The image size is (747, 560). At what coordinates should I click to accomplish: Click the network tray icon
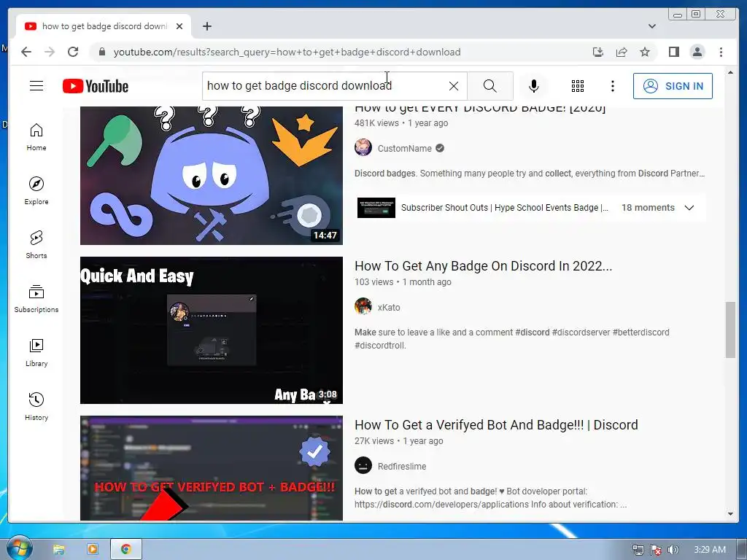point(638,550)
